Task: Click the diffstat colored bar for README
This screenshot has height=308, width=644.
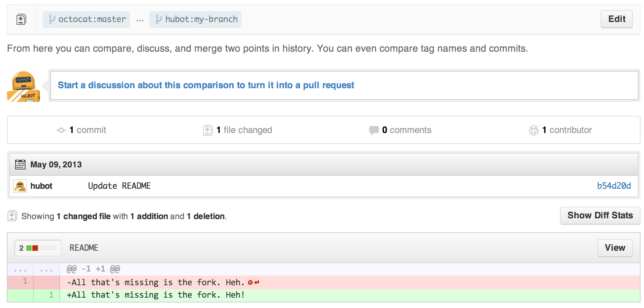Action: 41,248
